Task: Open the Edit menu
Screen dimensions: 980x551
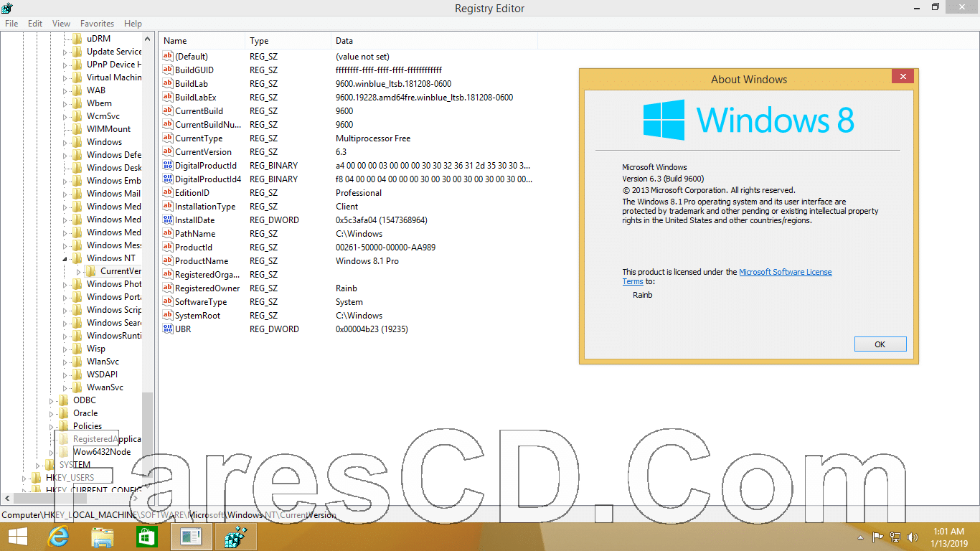Action: tap(35, 24)
